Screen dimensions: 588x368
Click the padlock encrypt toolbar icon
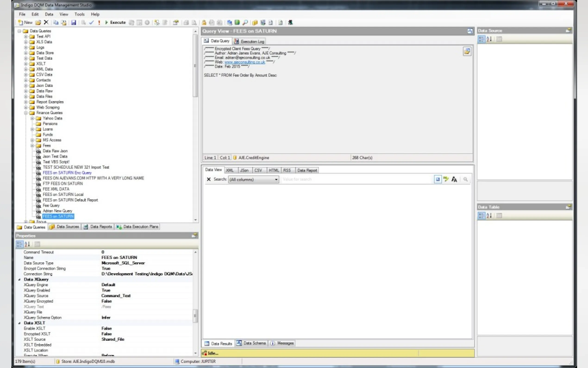[204, 23]
